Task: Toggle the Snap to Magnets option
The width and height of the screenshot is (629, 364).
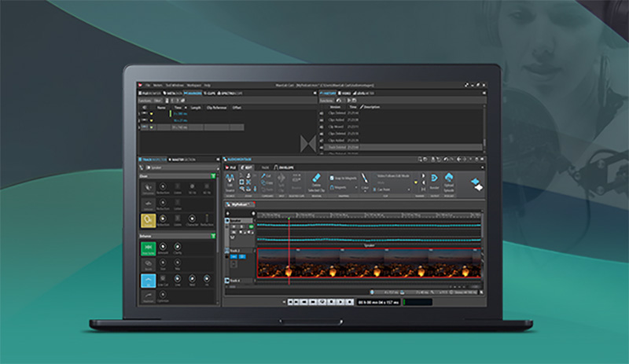Action: [x=344, y=178]
